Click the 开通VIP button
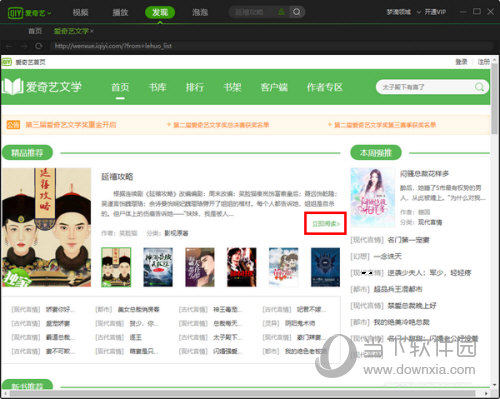The height and width of the screenshot is (399, 500). click(x=435, y=12)
